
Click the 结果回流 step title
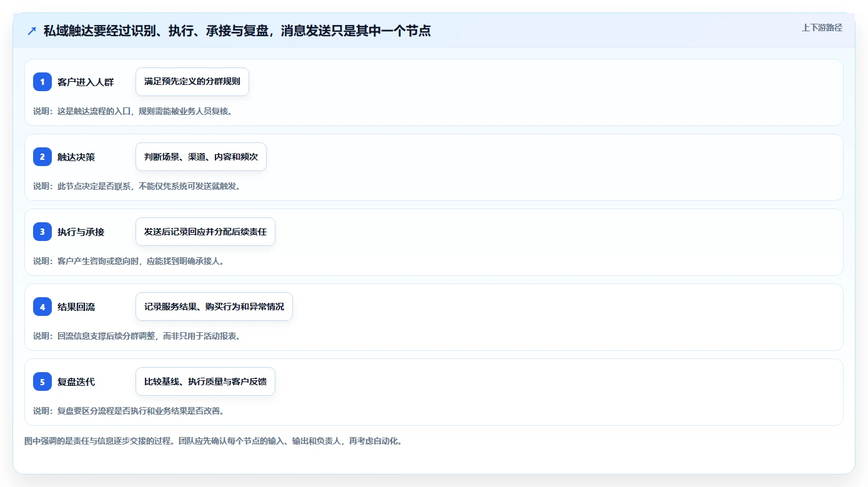[76, 307]
